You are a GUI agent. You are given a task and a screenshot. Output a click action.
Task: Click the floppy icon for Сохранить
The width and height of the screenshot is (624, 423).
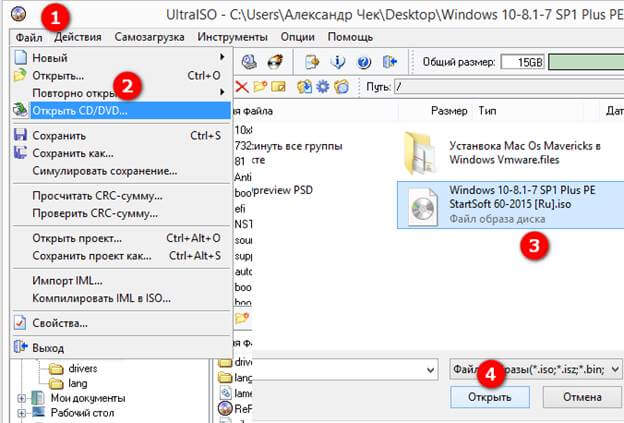20,135
